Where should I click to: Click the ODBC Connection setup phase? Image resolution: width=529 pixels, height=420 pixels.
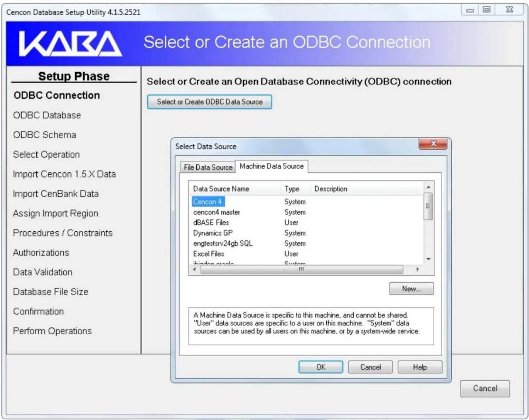click(57, 96)
